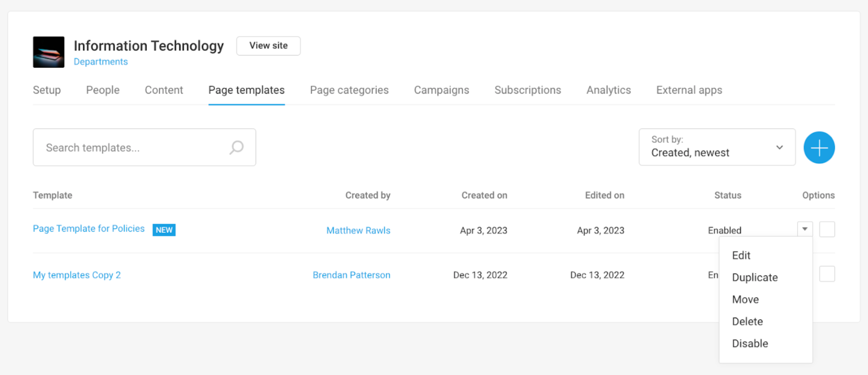Focus the Search templates input field

point(135,148)
